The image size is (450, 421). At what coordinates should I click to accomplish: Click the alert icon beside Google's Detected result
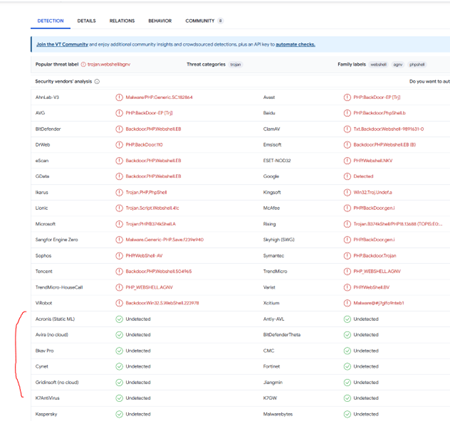point(347,176)
